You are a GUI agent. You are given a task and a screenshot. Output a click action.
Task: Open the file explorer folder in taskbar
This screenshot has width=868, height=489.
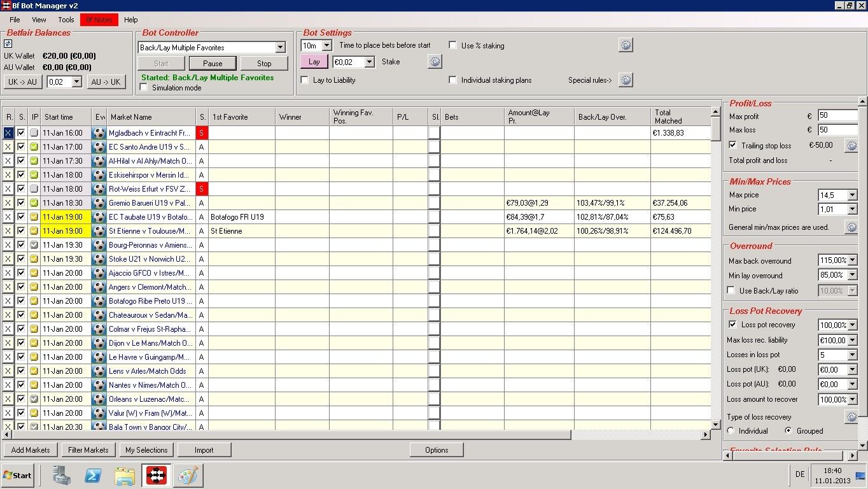(x=125, y=475)
